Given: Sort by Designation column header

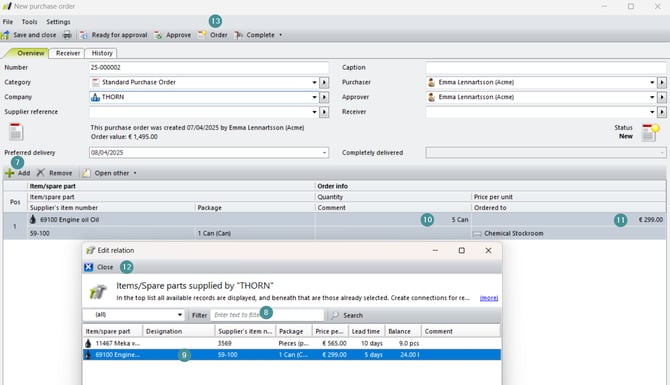Looking at the screenshot, I should 179,331.
